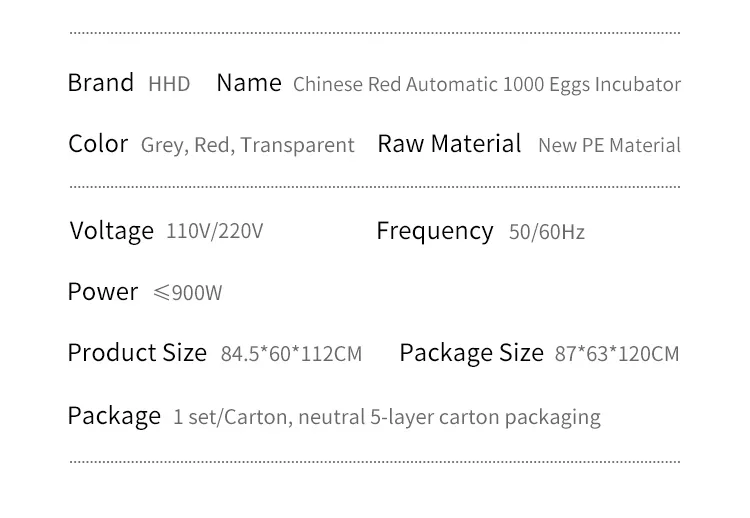Select the New PE Material value
Viewport: 750px width, 518px height.
coord(609,145)
